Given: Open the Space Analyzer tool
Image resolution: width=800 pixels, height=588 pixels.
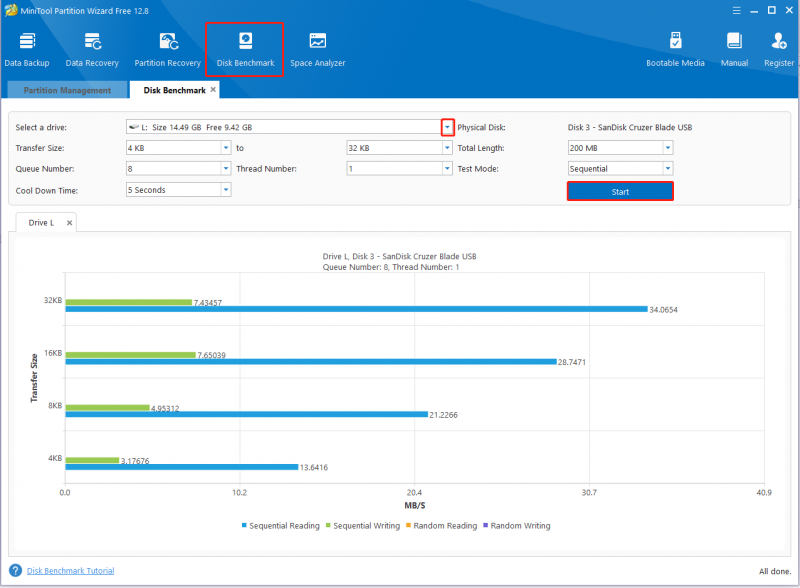Looking at the screenshot, I should (x=317, y=50).
